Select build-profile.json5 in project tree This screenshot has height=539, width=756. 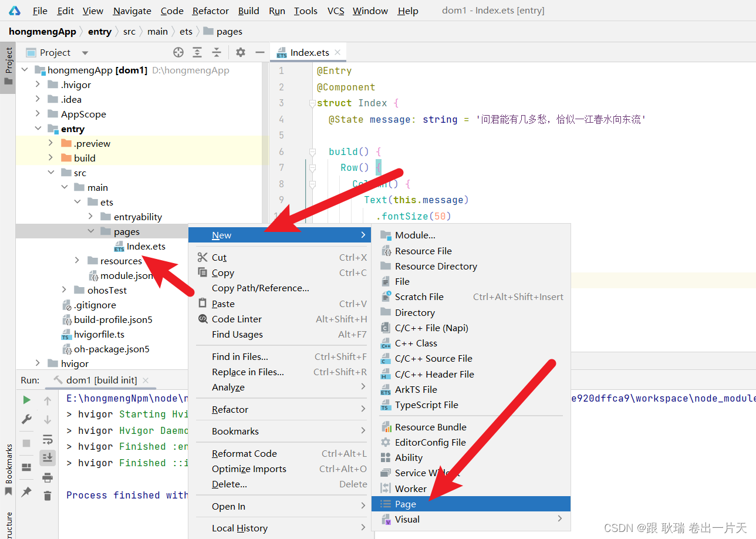(113, 319)
